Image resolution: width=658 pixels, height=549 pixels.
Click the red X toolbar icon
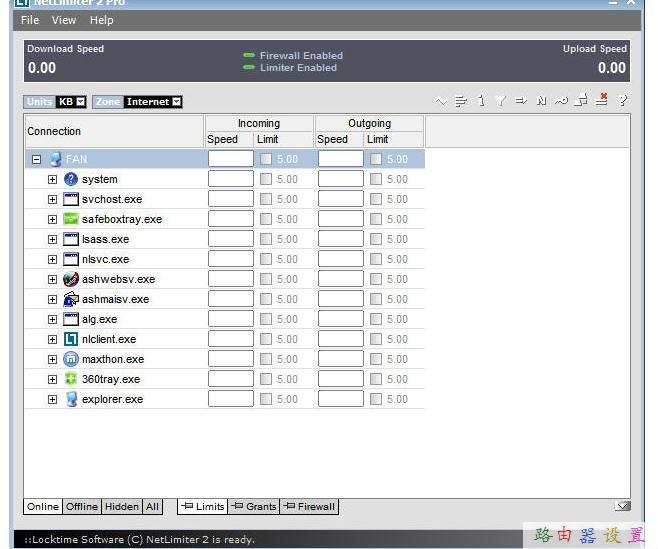click(x=602, y=100)
